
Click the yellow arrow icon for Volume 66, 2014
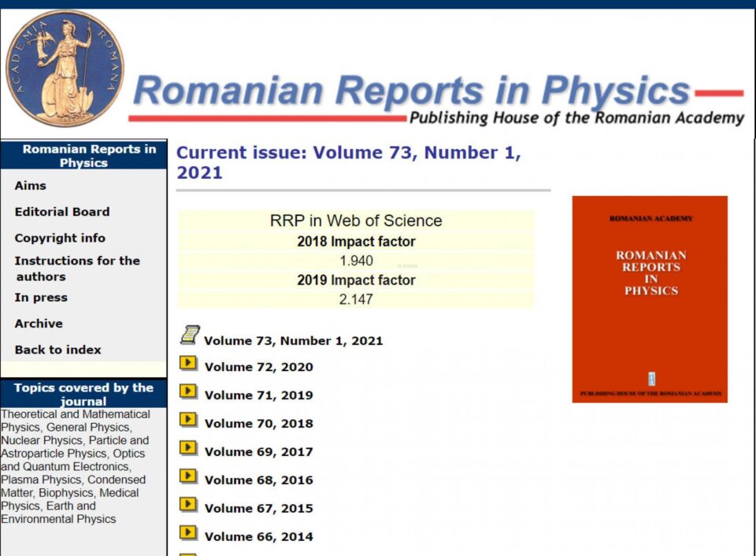(188, 533)
